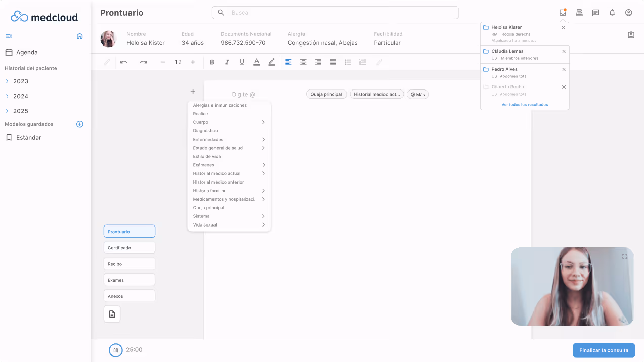Open the Agenda calendar
644x362 pixels.
tap(21, 52)
